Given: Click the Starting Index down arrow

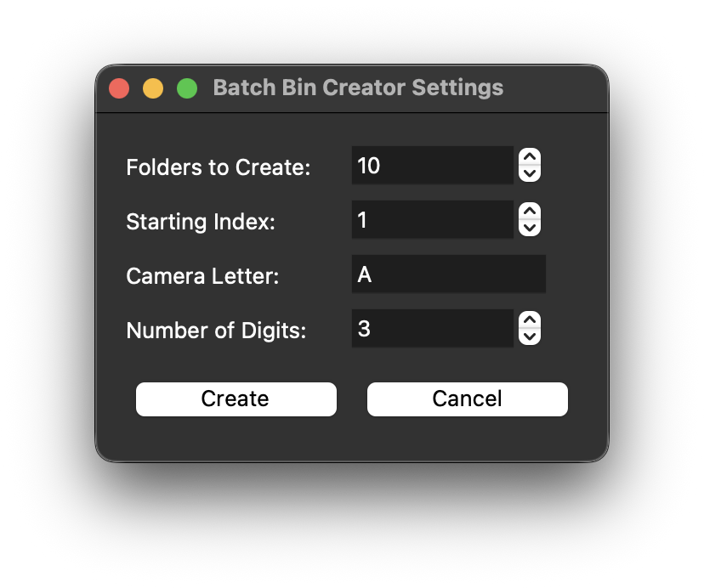Looking at the screenshot, I should pyautogui.click(x=530, y=228).
